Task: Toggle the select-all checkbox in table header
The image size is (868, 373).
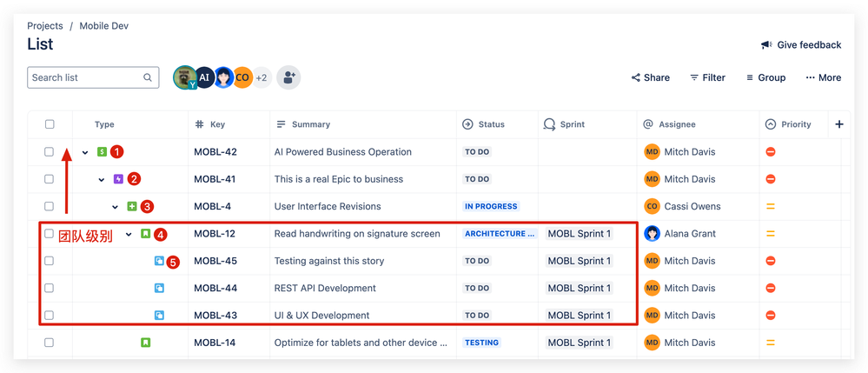Action: pos(50,124)
